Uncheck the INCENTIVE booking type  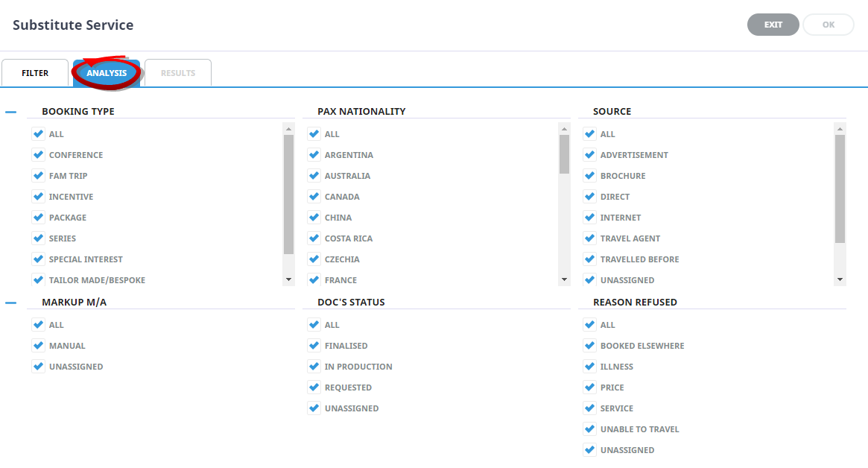tap(38, 197)
